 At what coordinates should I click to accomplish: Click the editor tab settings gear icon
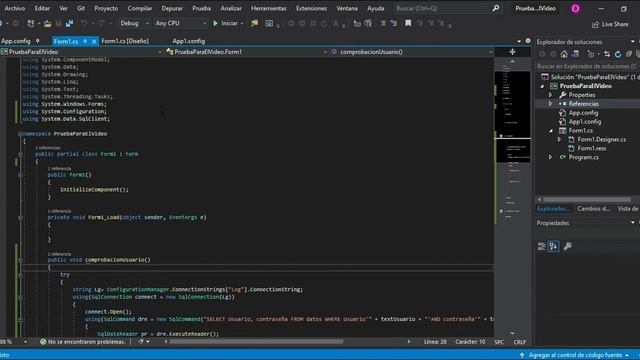coord(528,41)
